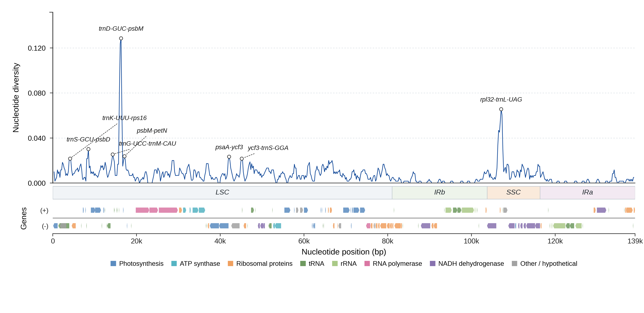
Task: Click the 40k x-axis tick label
Action: click(220, 241)
